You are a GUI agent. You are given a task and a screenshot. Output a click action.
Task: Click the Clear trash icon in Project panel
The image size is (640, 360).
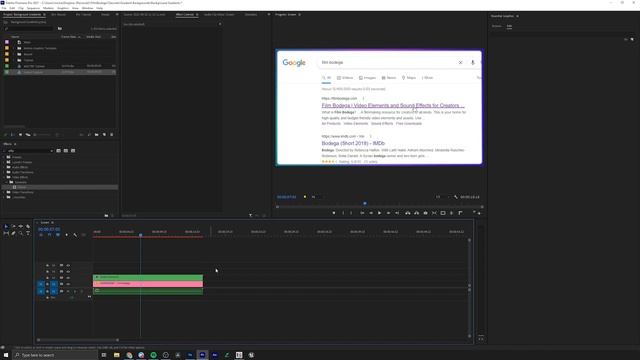(112, 135)
